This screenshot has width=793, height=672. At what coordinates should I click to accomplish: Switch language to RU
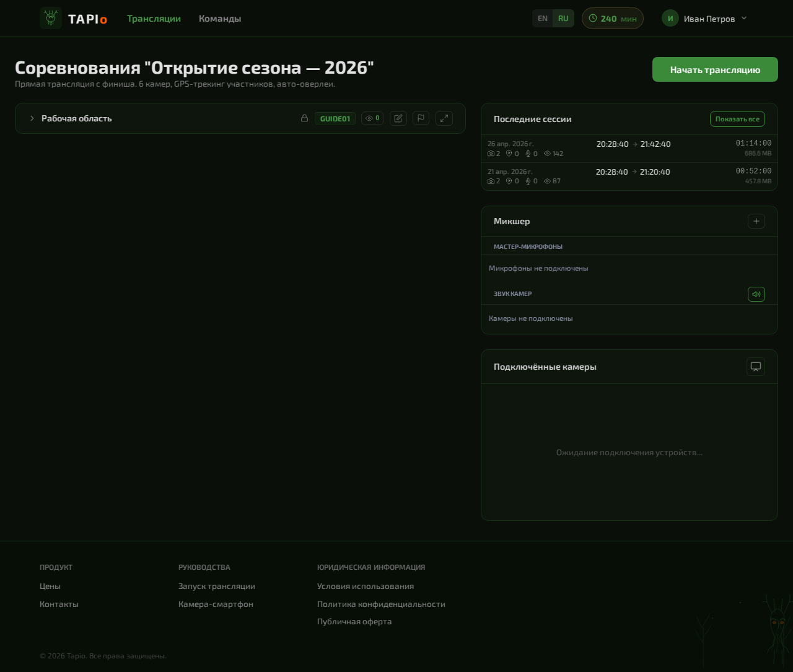click(563, 19)
